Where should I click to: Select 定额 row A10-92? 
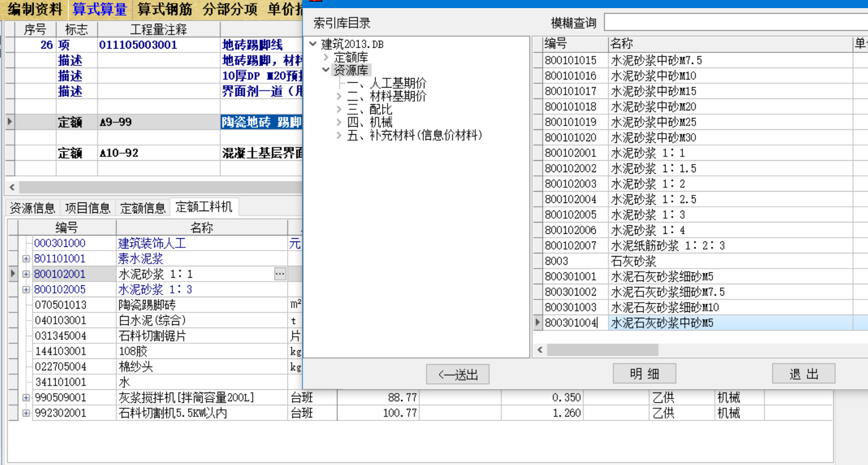pyautogui.click(x=153, y=153)
